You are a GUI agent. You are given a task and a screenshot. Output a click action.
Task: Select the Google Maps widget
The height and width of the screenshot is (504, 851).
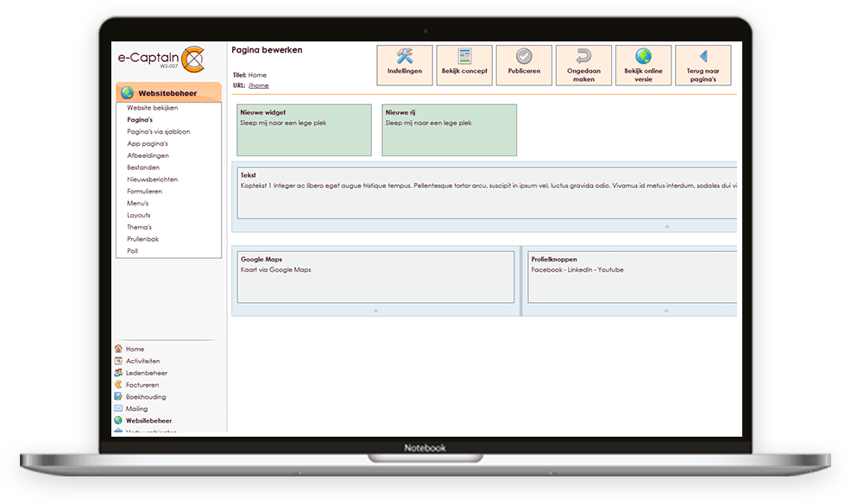pos(375,277)
